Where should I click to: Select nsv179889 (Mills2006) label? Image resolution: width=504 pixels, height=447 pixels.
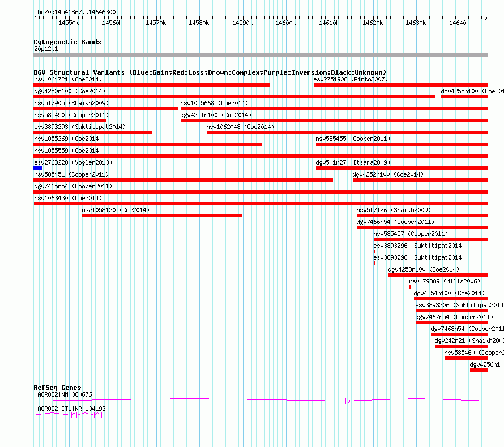click(x=445, y=281)
